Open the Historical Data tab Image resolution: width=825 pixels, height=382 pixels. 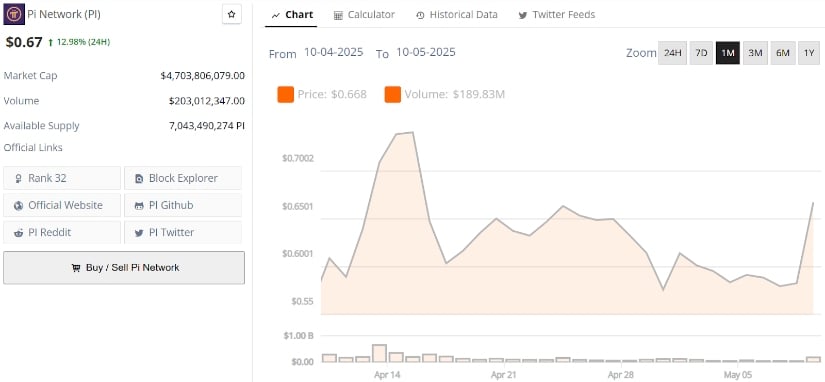pyautogui.click(x=456, y=15)
